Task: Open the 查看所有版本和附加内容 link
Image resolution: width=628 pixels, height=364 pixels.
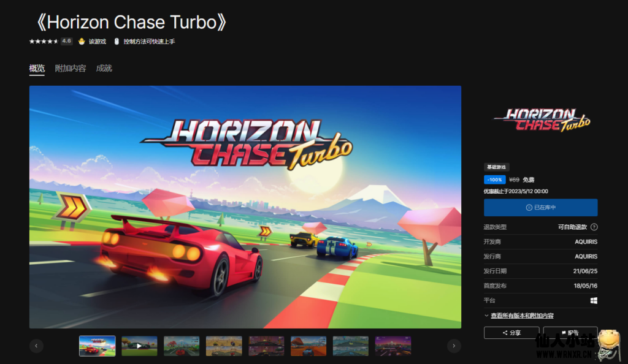Action: [523, 316]
